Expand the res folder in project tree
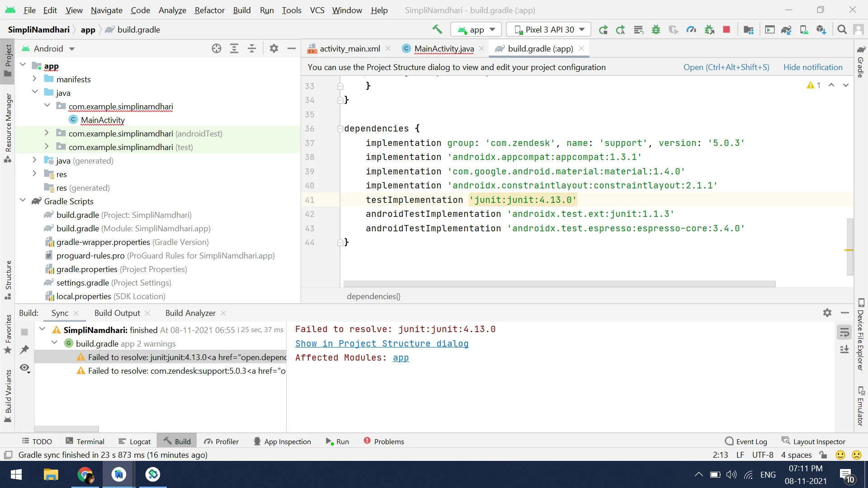 (x=34, y=174)
